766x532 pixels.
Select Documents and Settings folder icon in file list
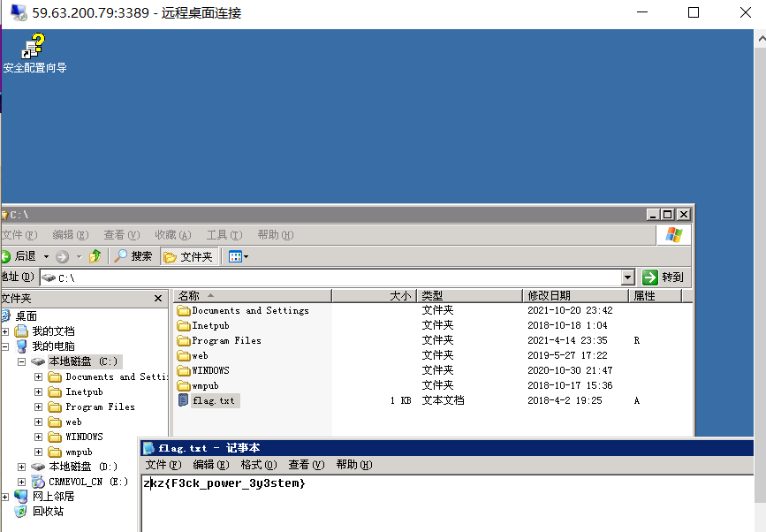(184, 311)
